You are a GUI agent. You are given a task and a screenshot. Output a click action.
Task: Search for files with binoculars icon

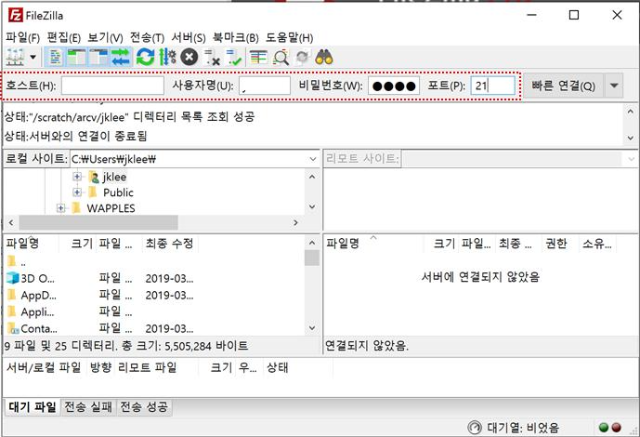pos(324,57)
